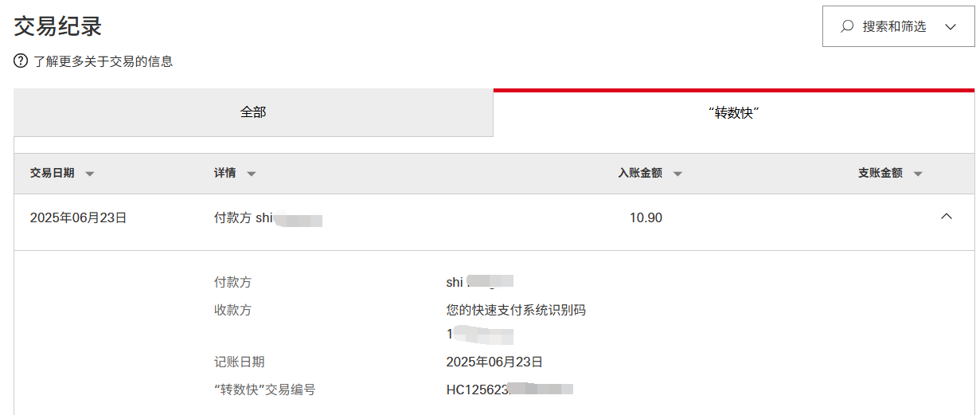Click the question mark help icon
The width and height of the screenshot is (980, 415).
(x=21, y=61)
